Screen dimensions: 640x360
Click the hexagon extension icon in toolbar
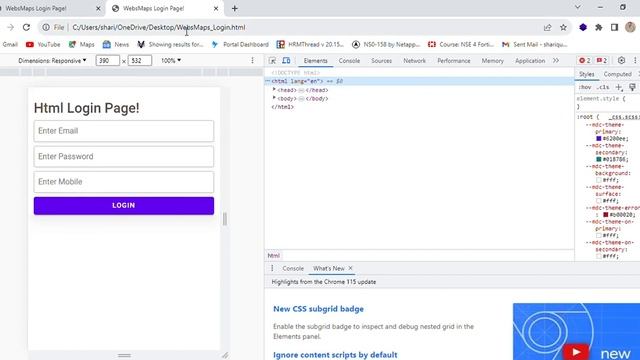583,27
